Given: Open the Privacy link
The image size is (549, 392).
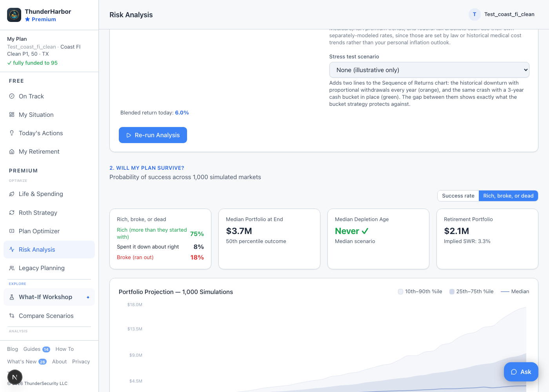Looking at the screenshot, I should [x=81, y=361].
